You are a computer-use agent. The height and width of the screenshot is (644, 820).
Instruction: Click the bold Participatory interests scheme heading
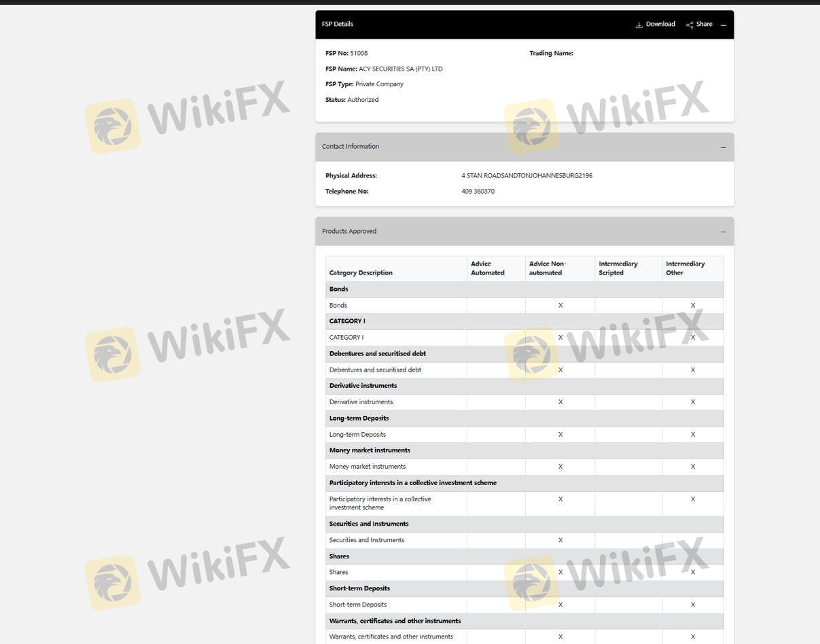[413, 483]
